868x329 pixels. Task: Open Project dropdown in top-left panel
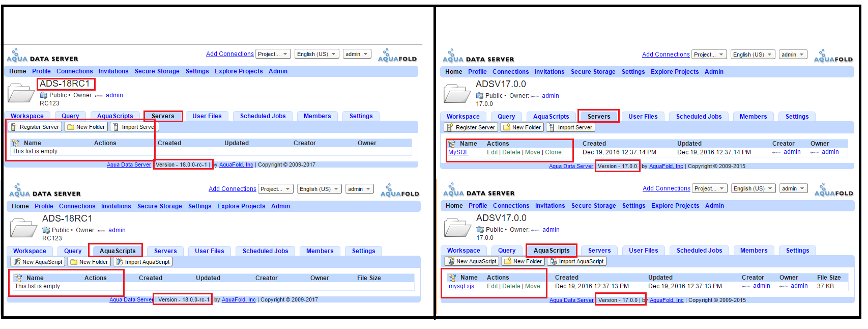click(x=273, y=54)
